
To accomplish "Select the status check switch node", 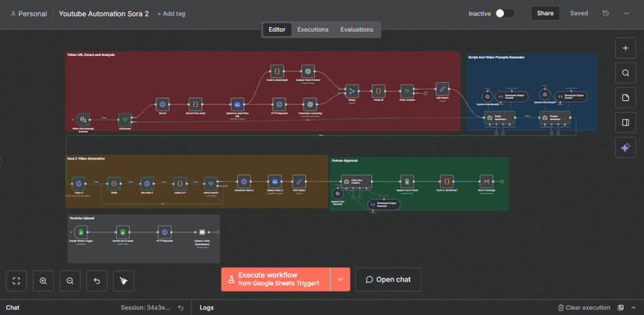I will 211,184.
